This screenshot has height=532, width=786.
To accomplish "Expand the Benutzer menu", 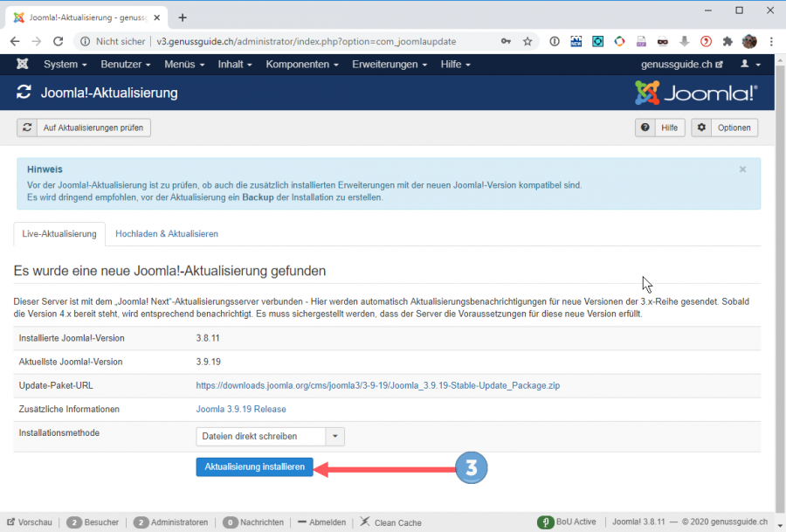I will 125,64.
